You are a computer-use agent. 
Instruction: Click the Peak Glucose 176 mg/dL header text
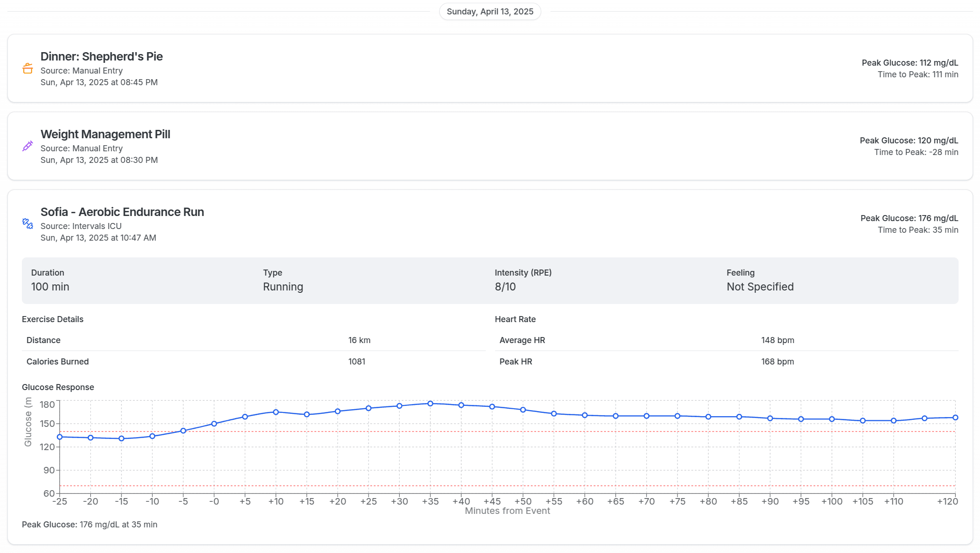(x=909, y=218)
